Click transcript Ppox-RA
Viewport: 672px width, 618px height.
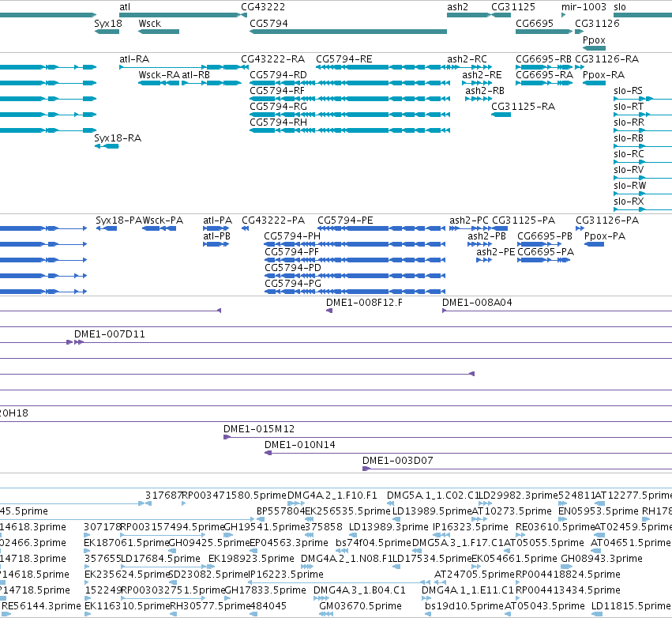[x=603, y=74]
